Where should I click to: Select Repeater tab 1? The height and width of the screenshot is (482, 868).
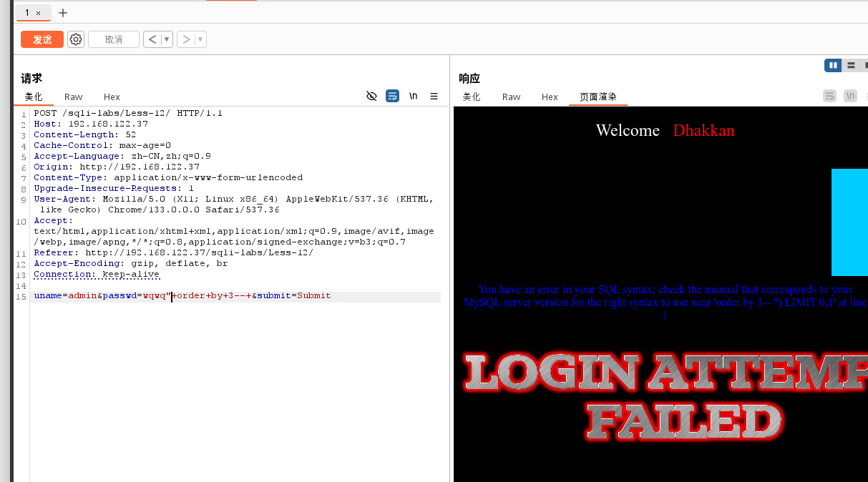pyautogui.click(x=27, y=13)
